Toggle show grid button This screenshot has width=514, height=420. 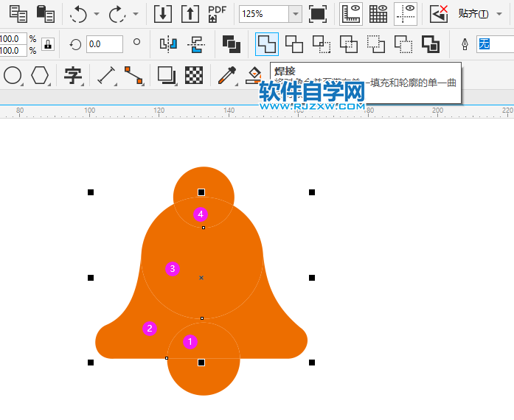[378, 14]
